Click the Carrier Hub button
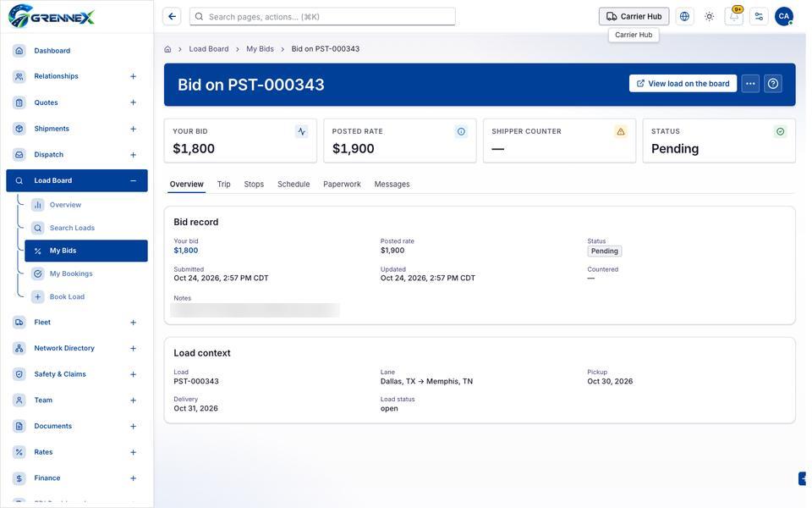This screenshot has width=812, height=508. click(634, 17)
